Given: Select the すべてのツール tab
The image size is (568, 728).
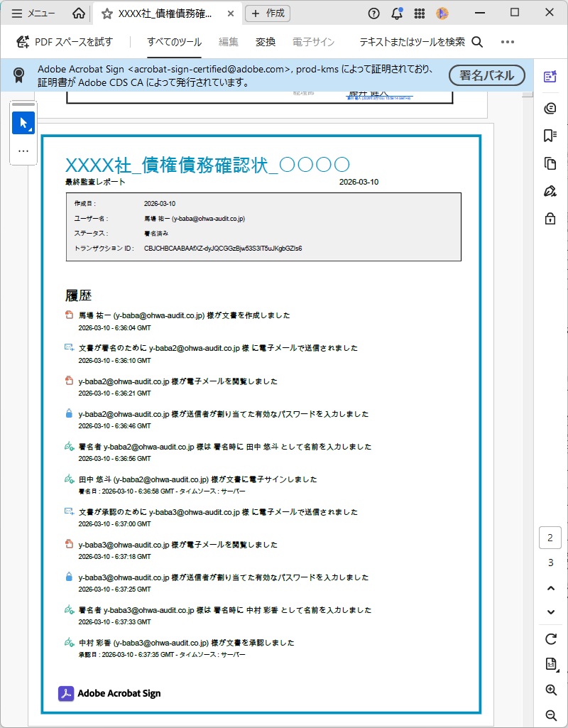Looking at the screenshot, I should click(x=174, y=42).
